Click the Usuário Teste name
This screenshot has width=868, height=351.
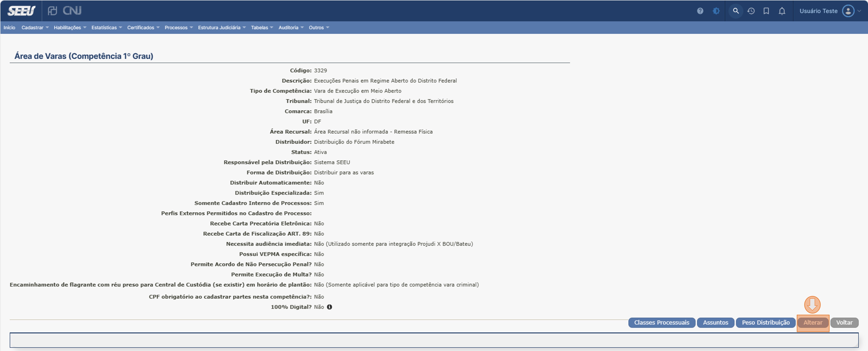[818, 11]
